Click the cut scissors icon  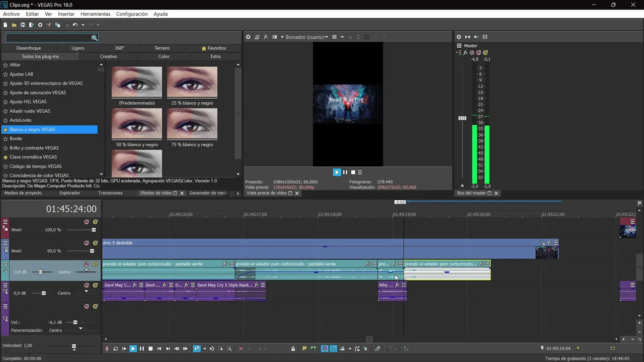(49, 25)
